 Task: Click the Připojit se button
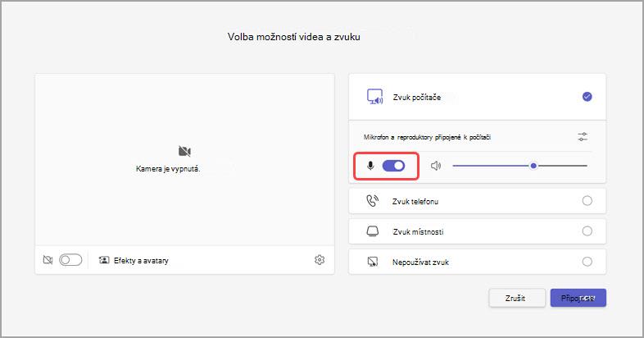(x=578, y=298)
